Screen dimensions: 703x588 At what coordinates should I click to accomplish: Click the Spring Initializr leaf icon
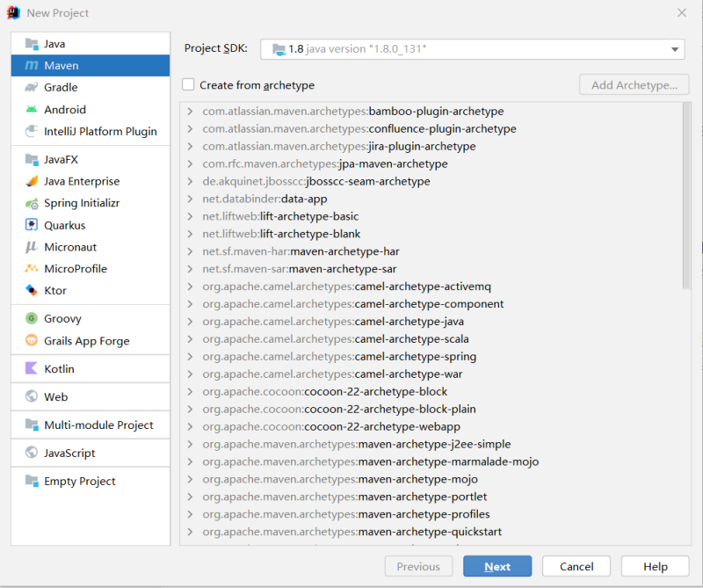point(32,203)
